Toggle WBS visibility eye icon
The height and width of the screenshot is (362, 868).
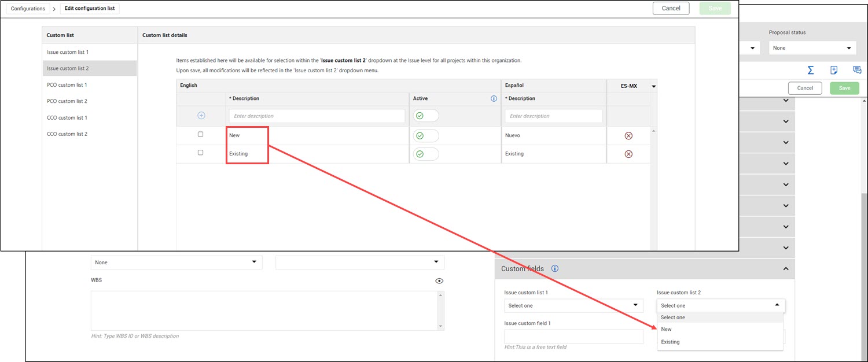click(x=439, y=281)
